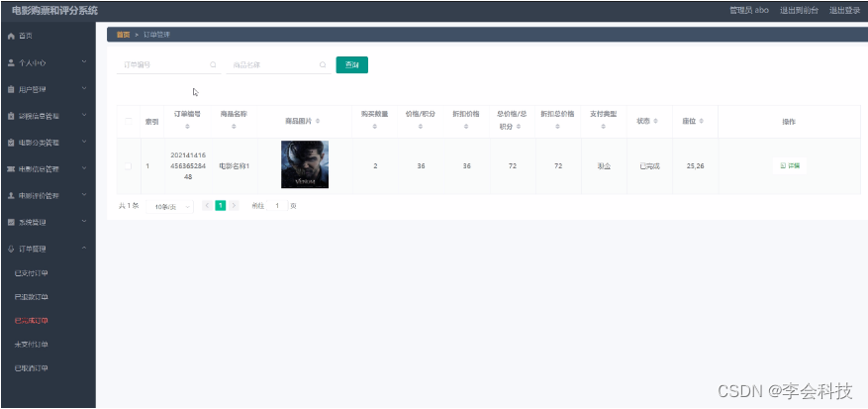Sort by 价格/积分 column arrows
Image resolution: width=868 pixels, height=409 pixels.
[x=421, y=127]
